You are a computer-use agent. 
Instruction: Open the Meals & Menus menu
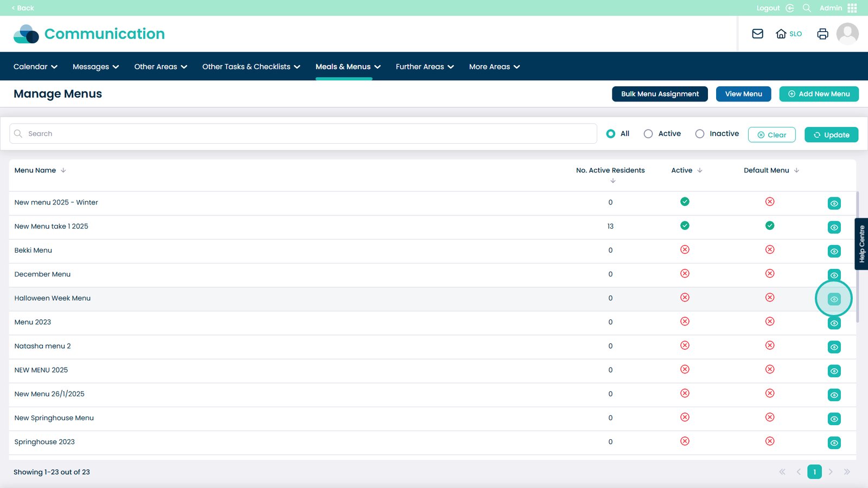(x=348, y=67)
